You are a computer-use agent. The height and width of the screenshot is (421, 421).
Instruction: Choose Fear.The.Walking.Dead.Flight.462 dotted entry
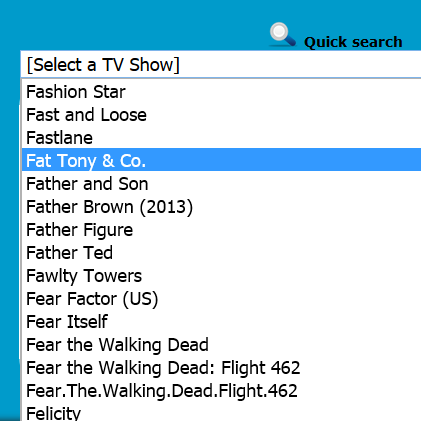tap(221, 391)
